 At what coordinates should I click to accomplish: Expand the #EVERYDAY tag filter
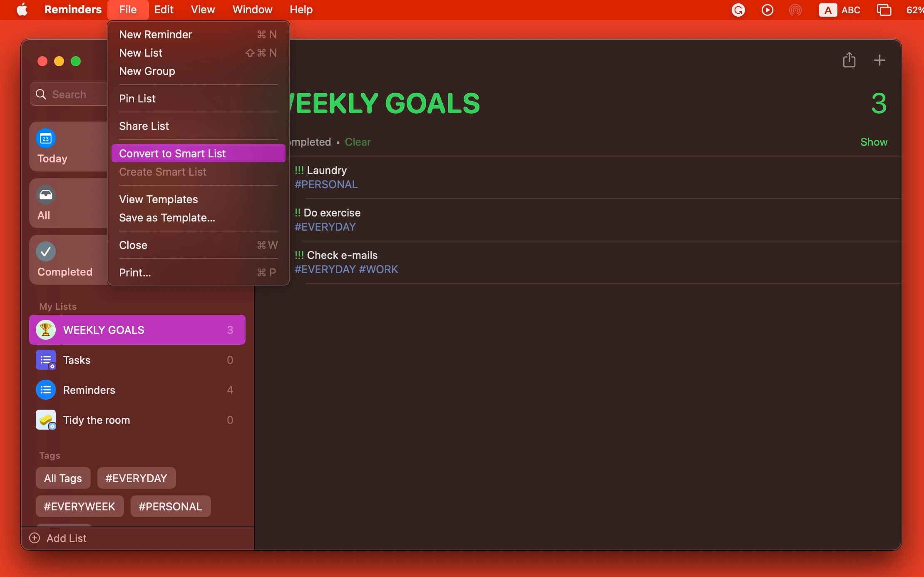(x=136, y=477)
